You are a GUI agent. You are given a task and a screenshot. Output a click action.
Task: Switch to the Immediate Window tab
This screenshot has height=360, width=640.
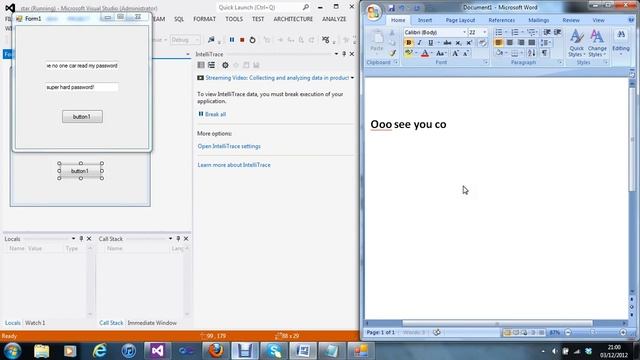tap(152, 323)
